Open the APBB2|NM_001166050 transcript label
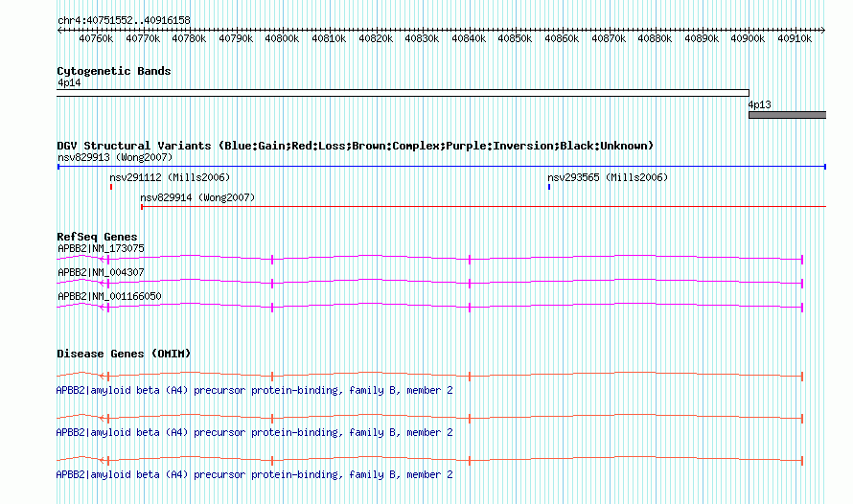Viewport: 853px width, 504px height. point(109,296)
